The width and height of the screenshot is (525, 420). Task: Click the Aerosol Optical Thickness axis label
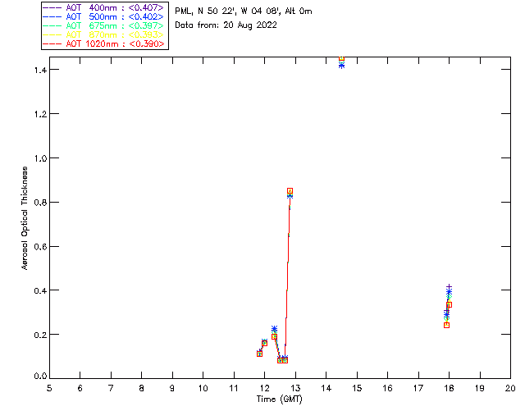coord(24,218)
